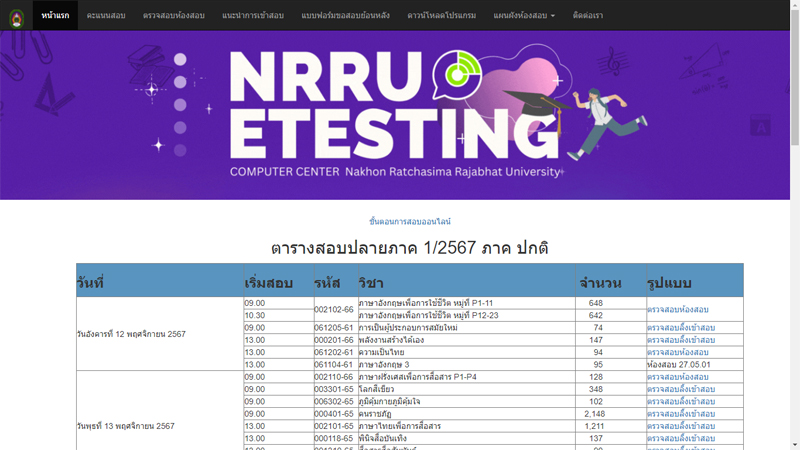Click the scrollbar down arrow

click(794, 444)
